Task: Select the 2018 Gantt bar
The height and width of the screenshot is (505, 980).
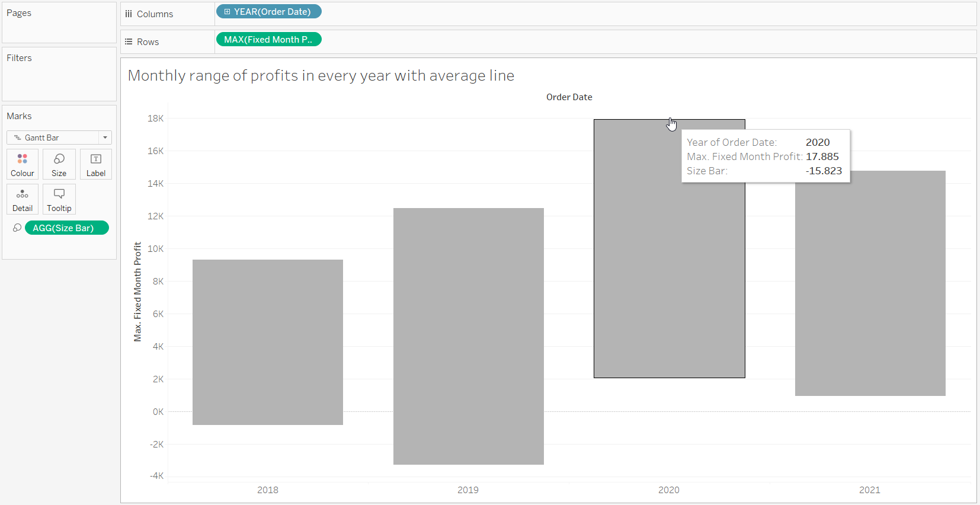Action: [268, 342]
